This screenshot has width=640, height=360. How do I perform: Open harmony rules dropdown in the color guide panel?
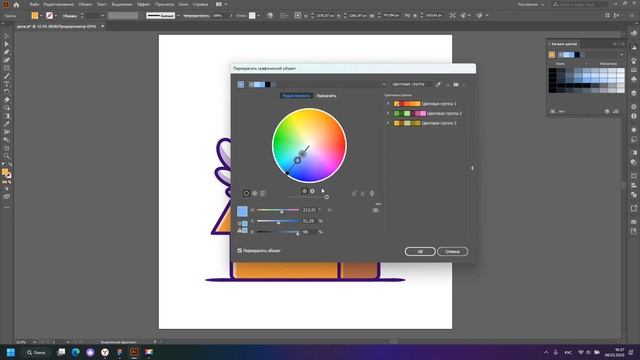[622, 55]
